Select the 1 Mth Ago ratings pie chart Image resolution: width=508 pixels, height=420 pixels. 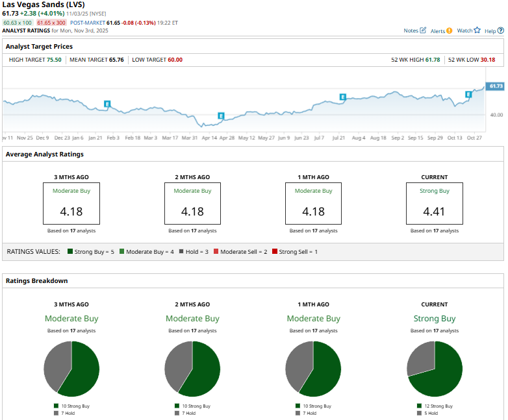coord(313,369)
